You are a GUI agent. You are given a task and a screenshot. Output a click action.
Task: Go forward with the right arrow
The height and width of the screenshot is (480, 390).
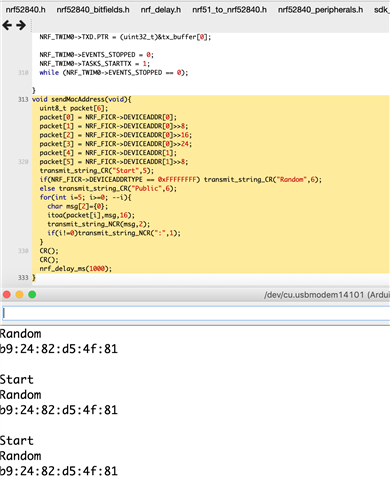21,25
